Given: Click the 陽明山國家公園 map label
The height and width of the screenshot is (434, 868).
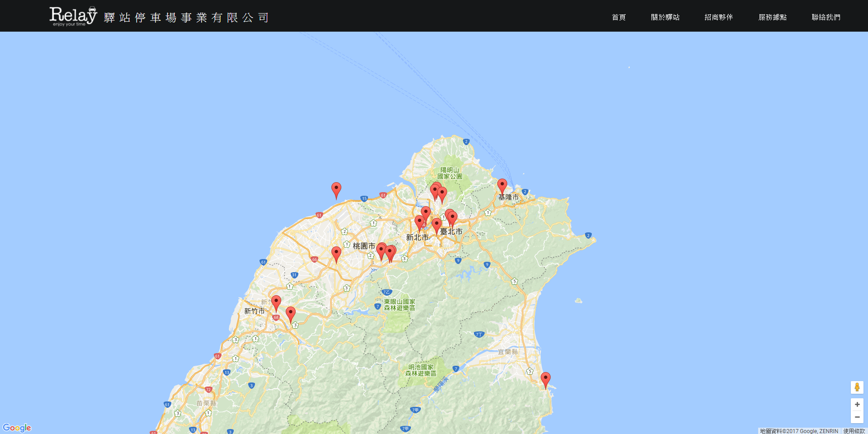Looking at the screenshot, I should click(449, 174).
